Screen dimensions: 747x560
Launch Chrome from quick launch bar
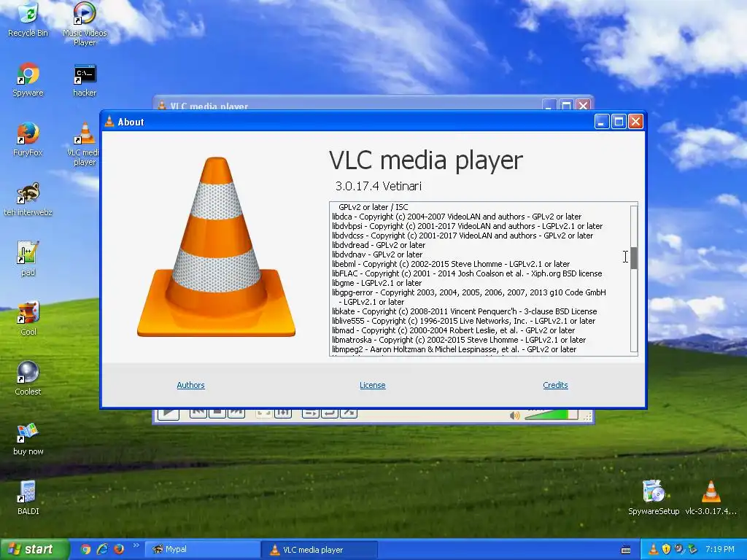coord(86,549)
